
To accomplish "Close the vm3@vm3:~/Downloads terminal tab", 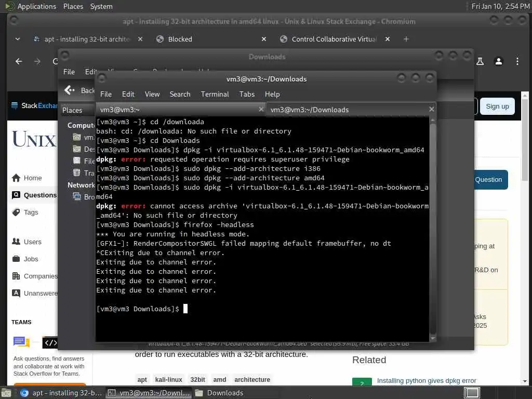I will pyautogui.click(x=431, y=109).
